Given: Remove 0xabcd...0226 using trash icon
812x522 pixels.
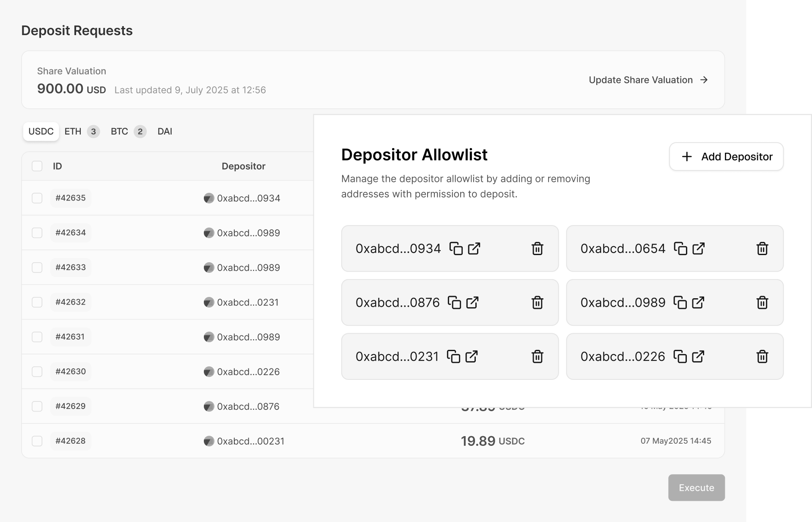Looking at the screenshot, I should point(762,357).
